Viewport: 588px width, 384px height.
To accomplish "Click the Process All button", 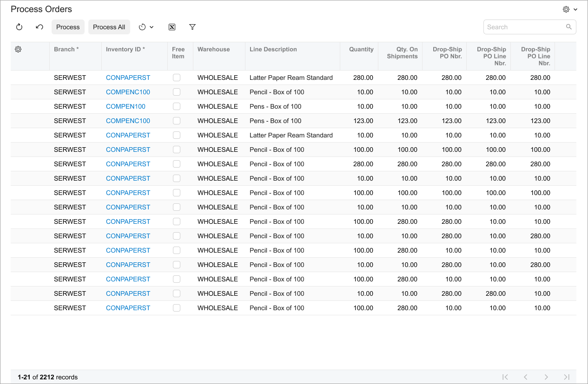I will (x=109, y=27).
